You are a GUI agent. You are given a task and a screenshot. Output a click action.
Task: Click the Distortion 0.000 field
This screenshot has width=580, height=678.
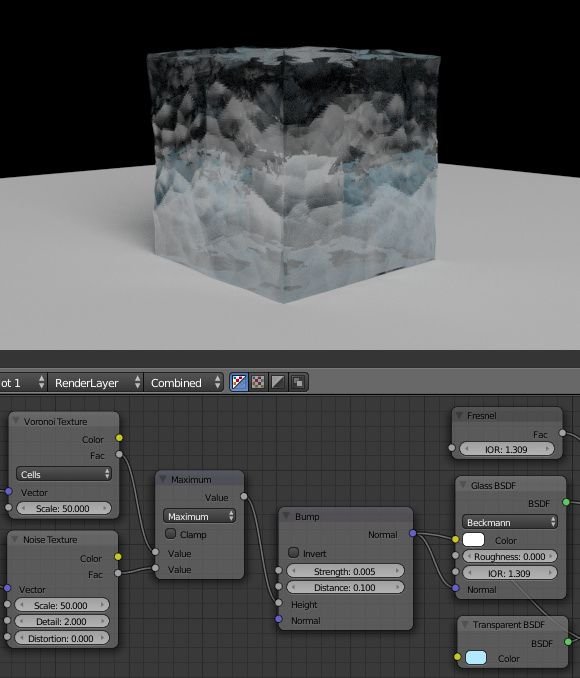point(62,638)
